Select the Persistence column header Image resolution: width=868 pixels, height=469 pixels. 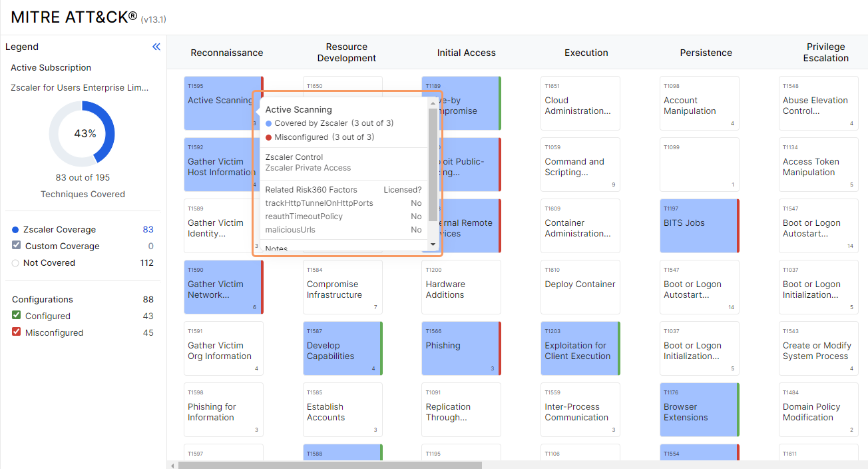coord(706,53)
